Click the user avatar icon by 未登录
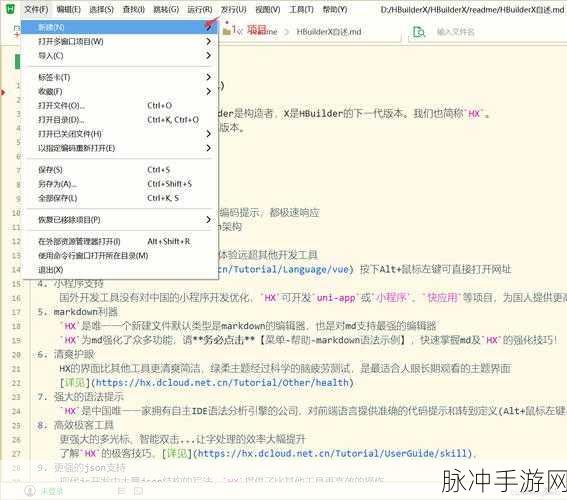Screen dimensions: 567x500 tap(30, 491)
